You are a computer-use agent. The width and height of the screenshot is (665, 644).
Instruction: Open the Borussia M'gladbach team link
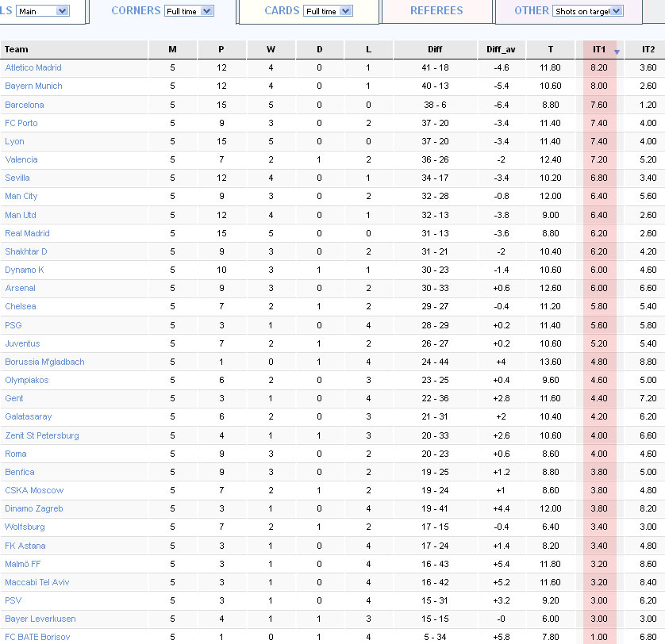pos(44,362)
